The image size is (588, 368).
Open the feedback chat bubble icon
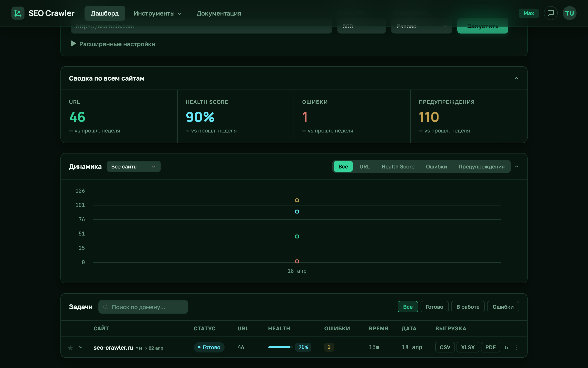(551, 13)
